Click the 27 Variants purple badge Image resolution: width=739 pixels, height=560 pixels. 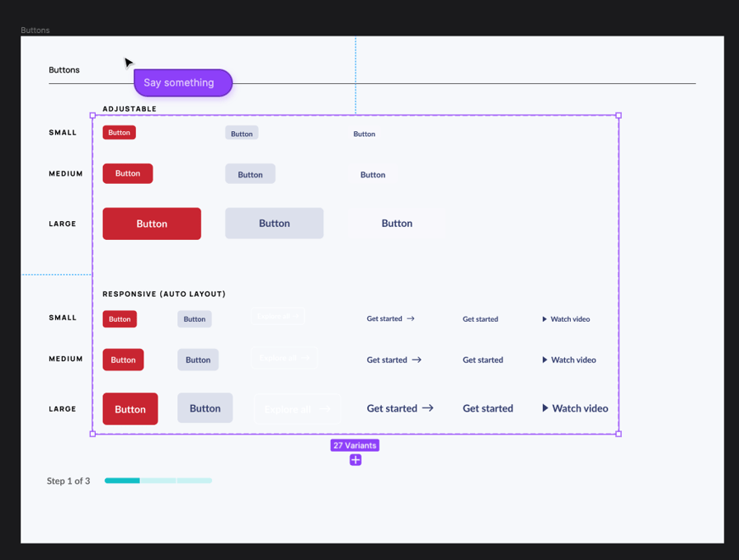pos(355,445)
